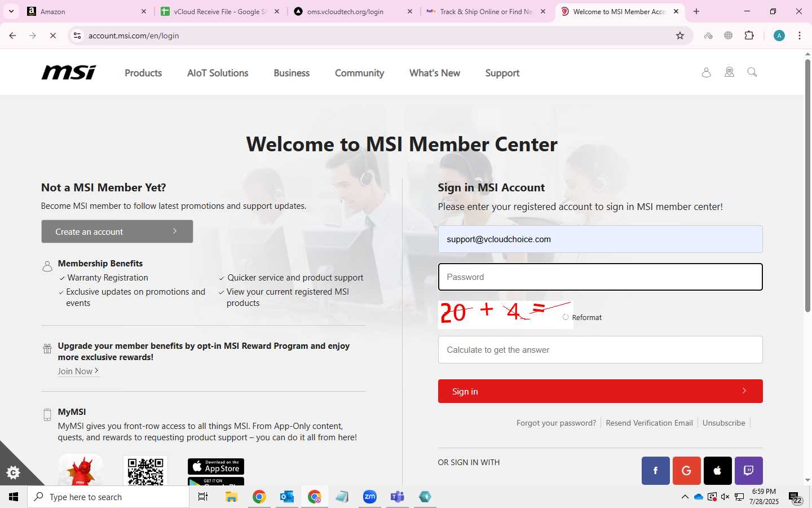Click the volume muted tray icon
Screen dimensions: 812x508
point(725,497)
